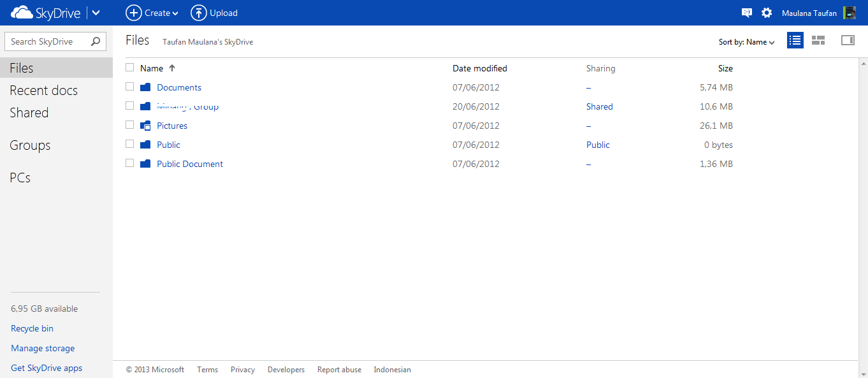
Task: Click the profile avatar picture
Action: point(849,13)
